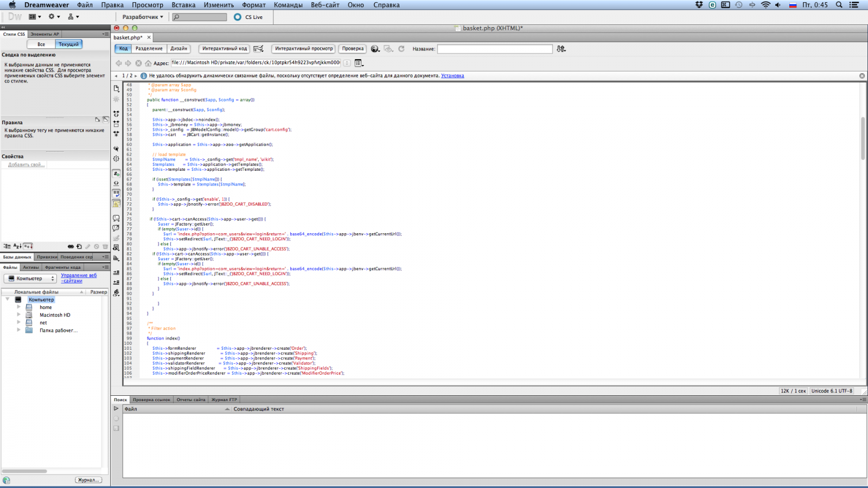
Task: Collapse the Компьютер tree node
Action: pyautogui.click(x=8, y=299)
